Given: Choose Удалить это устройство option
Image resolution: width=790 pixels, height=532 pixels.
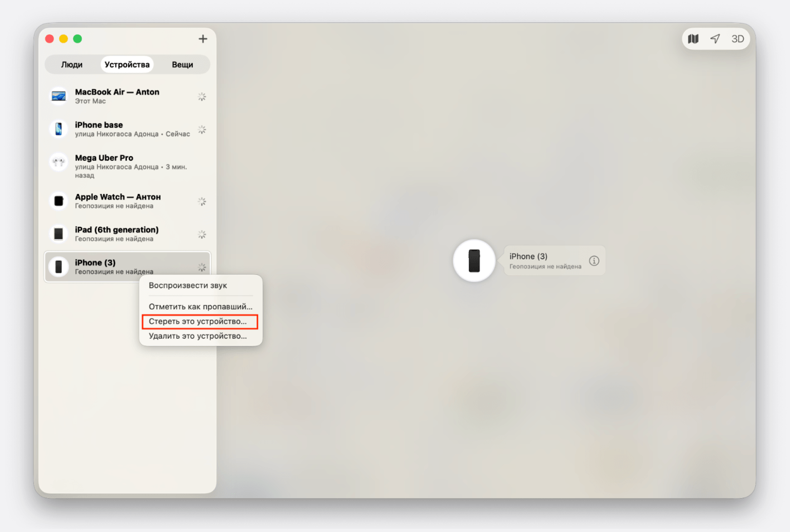Looking at the screenshot, I should point(197,337).
